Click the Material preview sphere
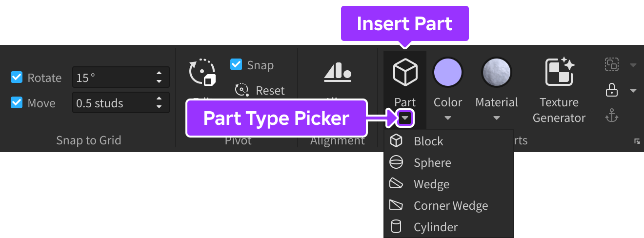Viewport: 644px width, 238px height. tap(497, 72)
